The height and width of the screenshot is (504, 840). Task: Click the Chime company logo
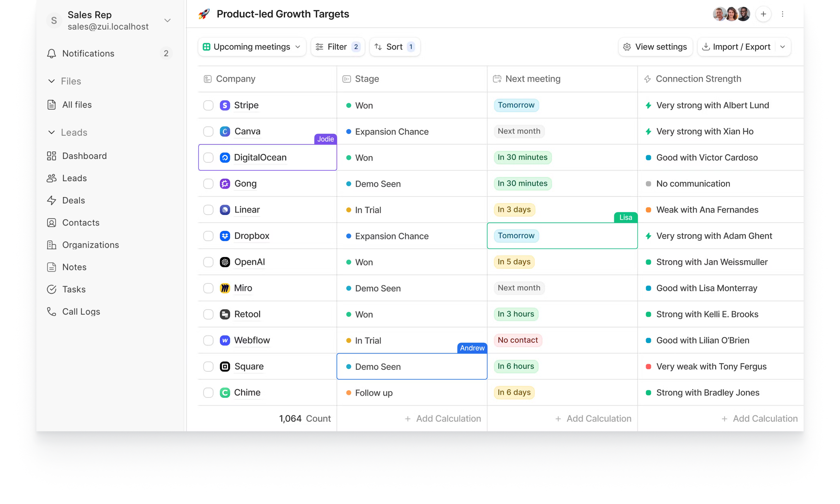tap(225, 393)
